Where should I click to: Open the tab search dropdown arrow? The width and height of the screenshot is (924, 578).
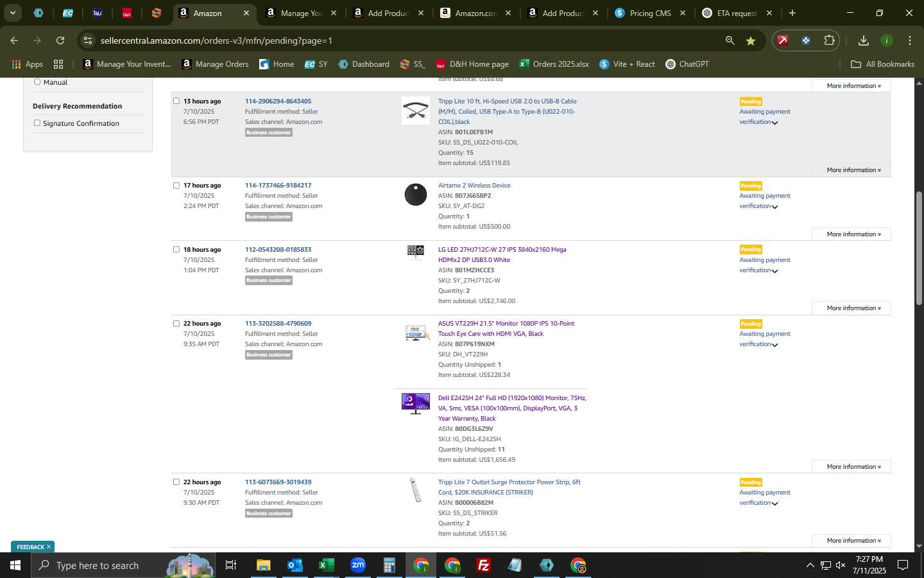coord(12,13)
